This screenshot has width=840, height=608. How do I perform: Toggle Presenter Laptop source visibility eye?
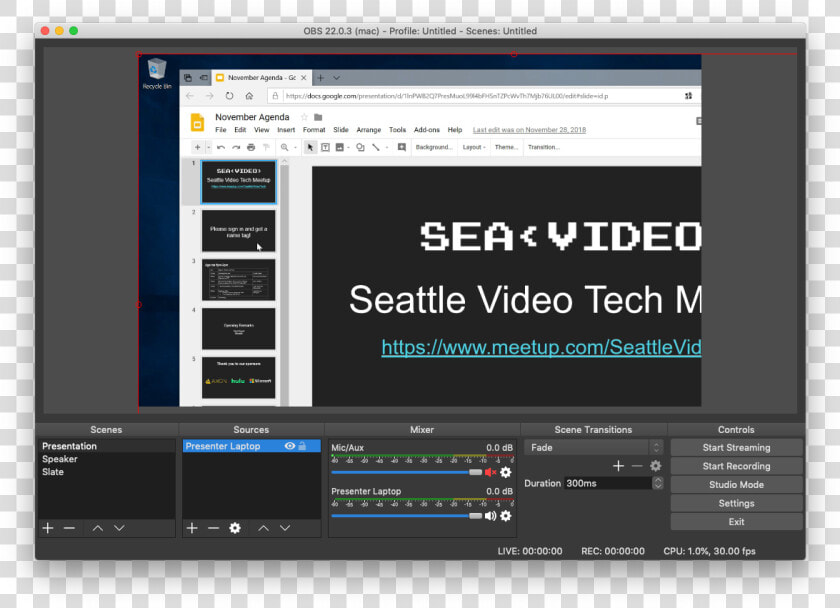[x=290, y=446]
